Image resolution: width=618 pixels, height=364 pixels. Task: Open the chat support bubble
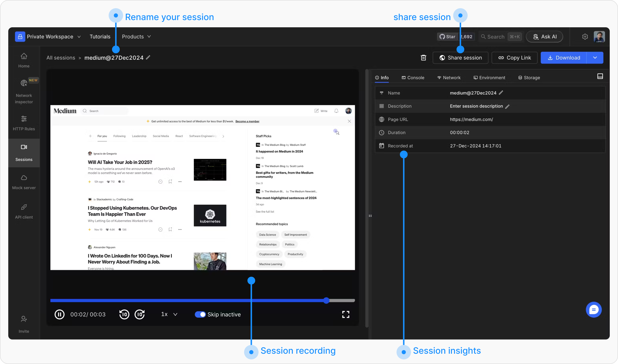(594, 309)
